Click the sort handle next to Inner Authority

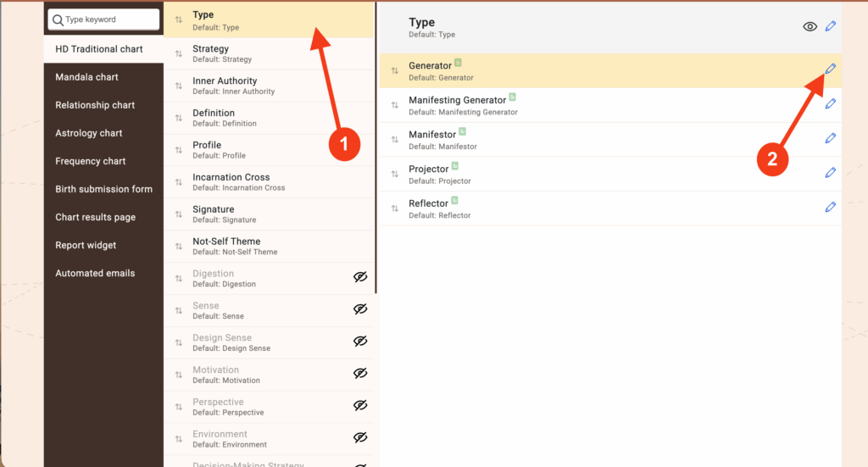point(178,86)
